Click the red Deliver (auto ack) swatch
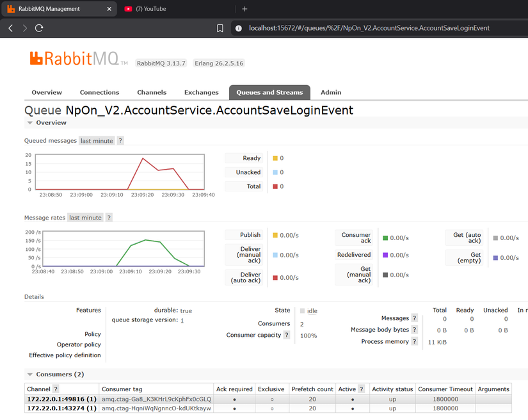This screenshot has height=420, width=528. [275, 278]
